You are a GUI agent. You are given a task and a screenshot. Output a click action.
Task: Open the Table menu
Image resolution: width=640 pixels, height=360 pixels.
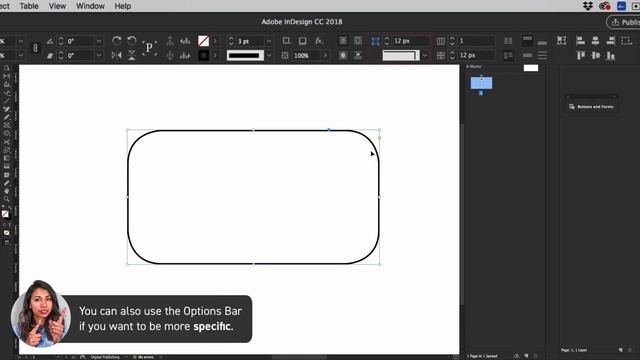(x=29, y=6)
